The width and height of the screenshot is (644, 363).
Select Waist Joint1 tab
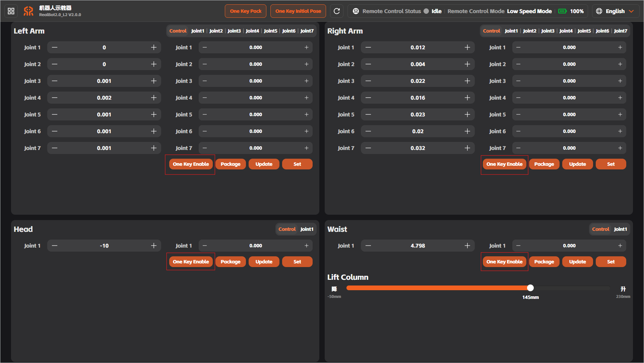620,229
